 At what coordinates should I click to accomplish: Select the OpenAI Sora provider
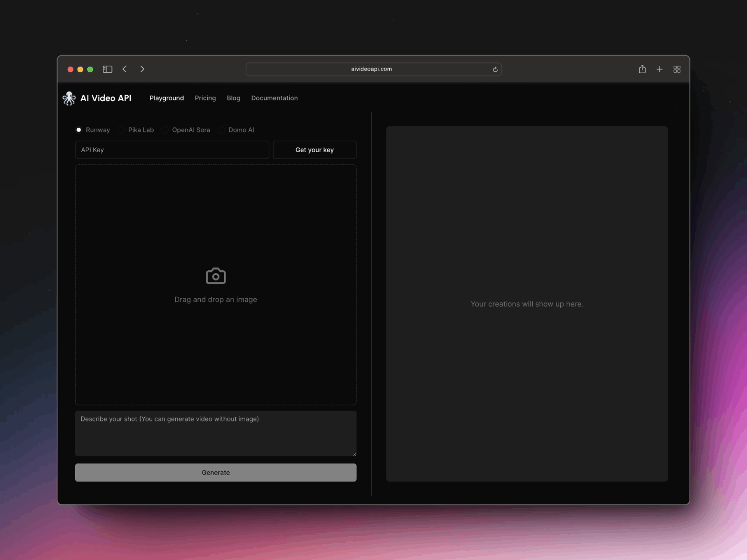(165, 130)
